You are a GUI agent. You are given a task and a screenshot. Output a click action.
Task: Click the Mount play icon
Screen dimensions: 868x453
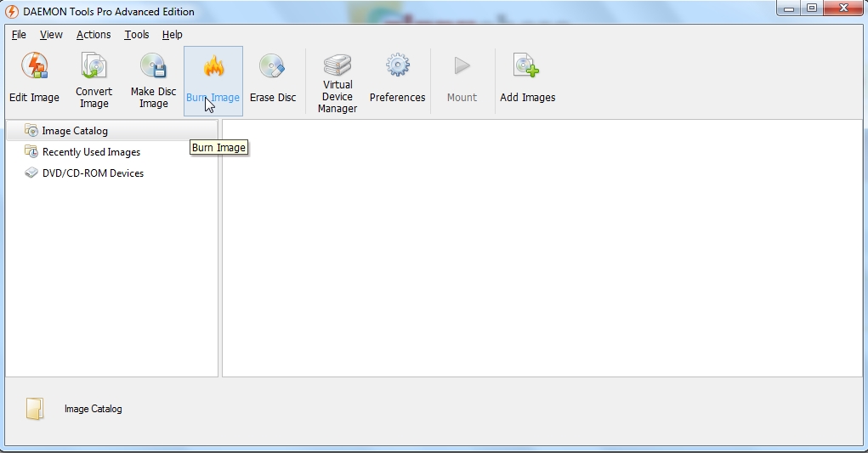pyautogui.click(x=462, y=65)
